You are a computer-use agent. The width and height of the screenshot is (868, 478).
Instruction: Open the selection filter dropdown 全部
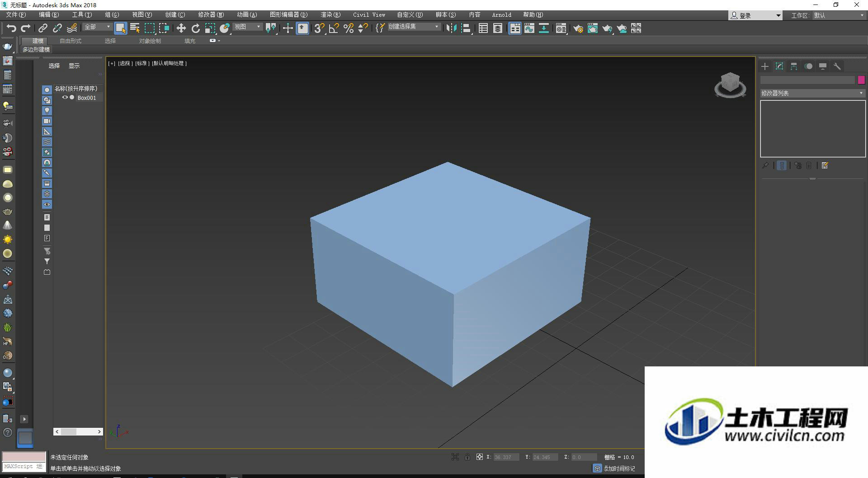coord(97,27)
